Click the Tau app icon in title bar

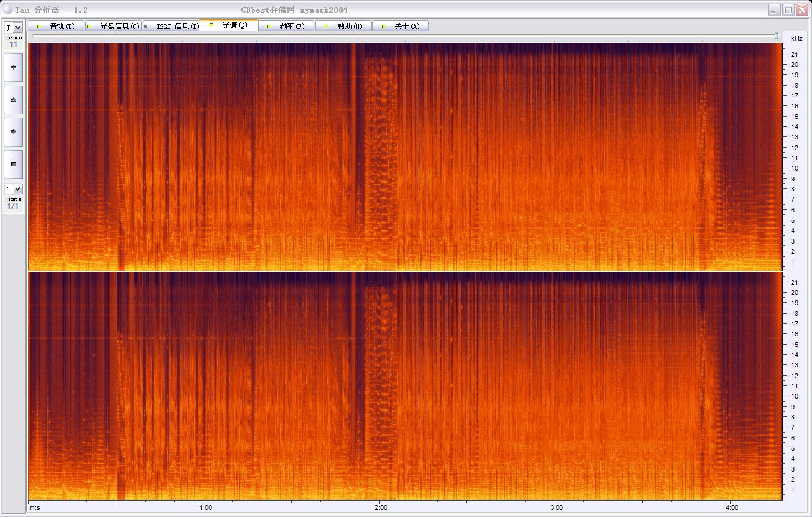coord(7,10)
